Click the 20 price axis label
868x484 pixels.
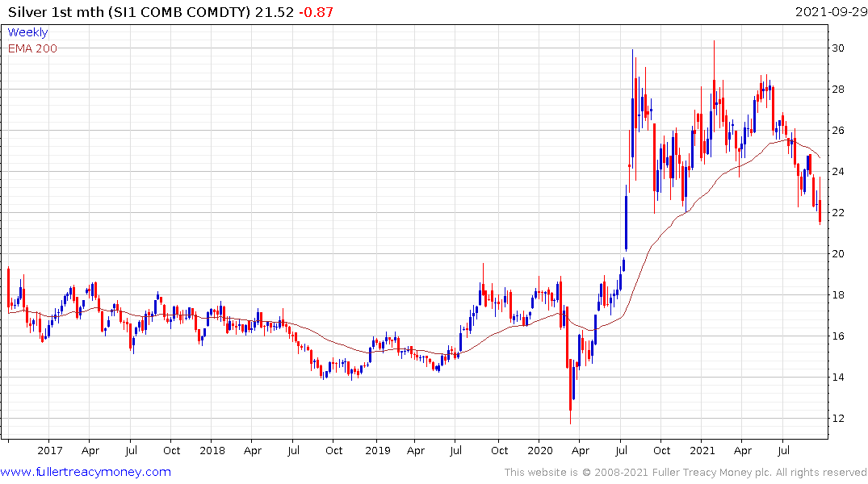[x=838, y=254]
